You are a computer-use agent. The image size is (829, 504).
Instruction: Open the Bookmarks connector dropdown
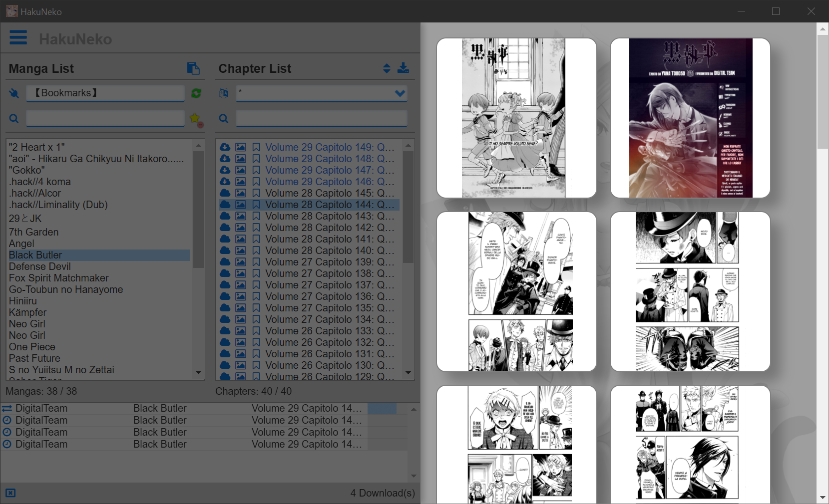[x=105, y=93]
